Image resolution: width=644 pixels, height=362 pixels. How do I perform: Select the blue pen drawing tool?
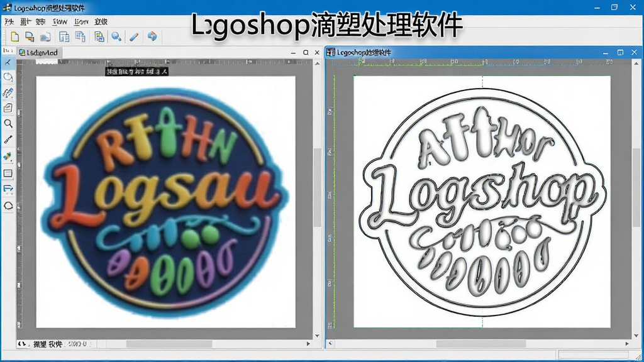[8, 92]
